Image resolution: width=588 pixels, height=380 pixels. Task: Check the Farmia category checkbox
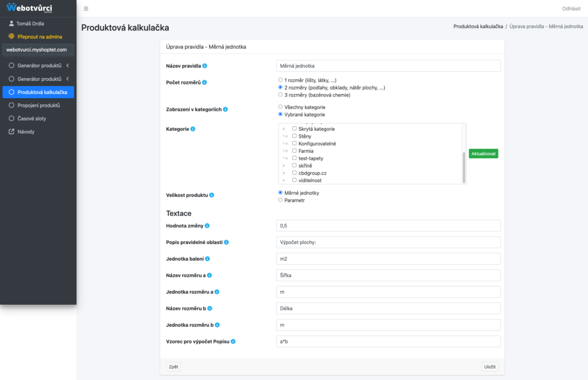point(295,150)
